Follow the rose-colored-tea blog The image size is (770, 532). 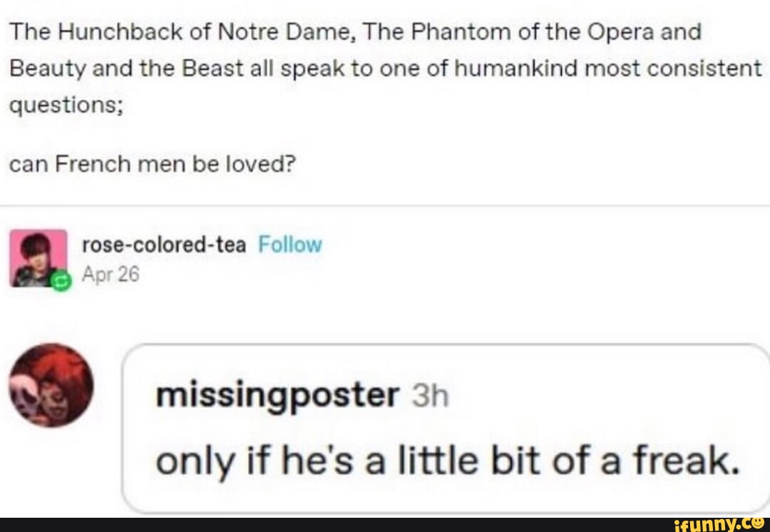point(289,245)
